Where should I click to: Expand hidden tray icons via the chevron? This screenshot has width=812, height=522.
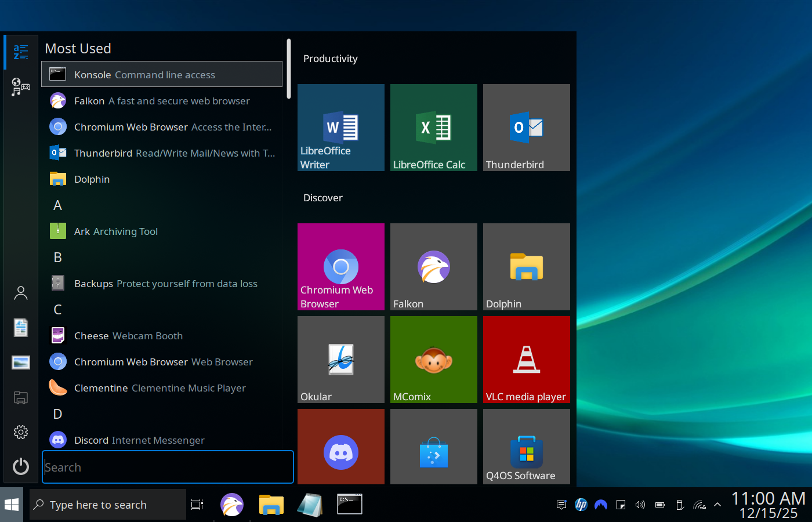coord(717,505)
